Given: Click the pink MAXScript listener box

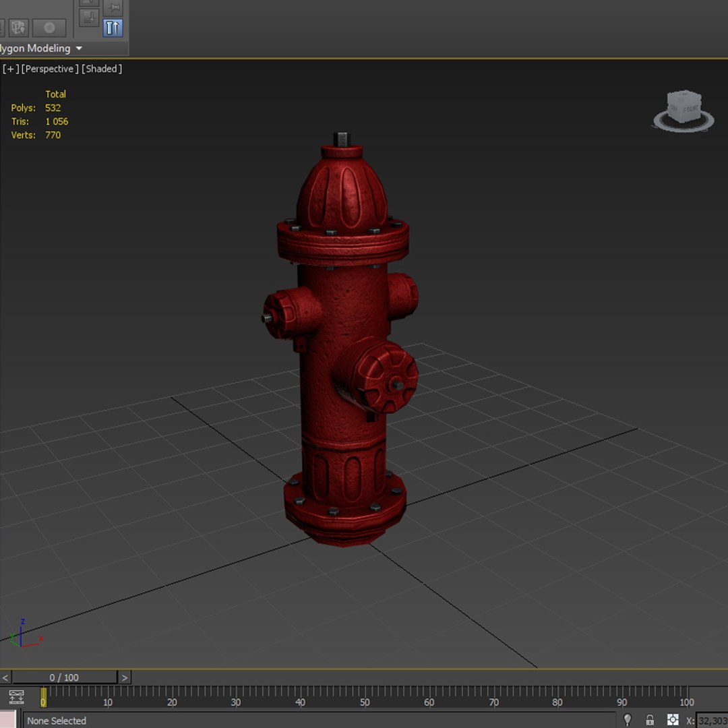Looking at the screenshot, I should (8, 719).
